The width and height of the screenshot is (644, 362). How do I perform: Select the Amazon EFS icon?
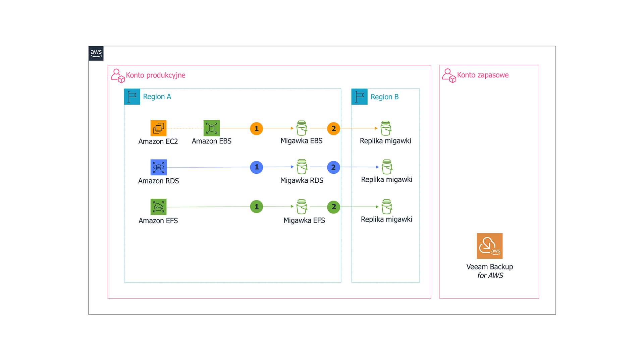click(x=158, y=207)
